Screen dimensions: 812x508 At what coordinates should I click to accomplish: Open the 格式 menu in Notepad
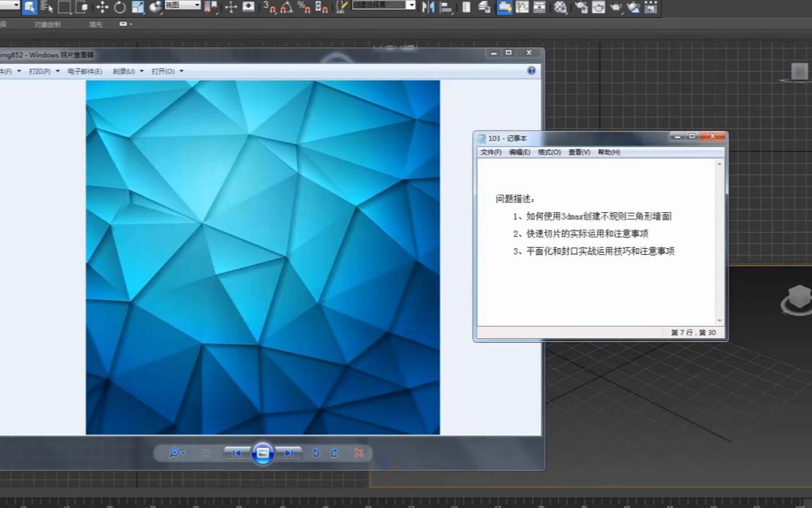pos(546,152)
